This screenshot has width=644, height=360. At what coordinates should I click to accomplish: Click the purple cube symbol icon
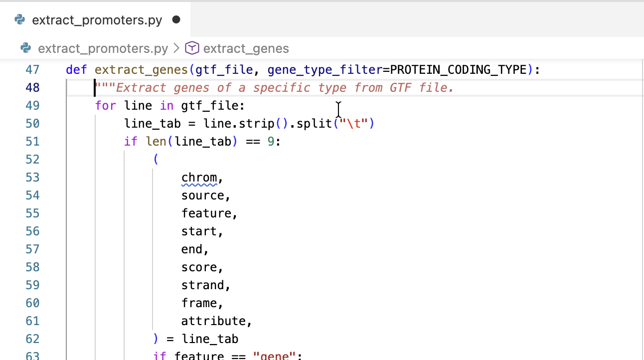coord(192,48)
